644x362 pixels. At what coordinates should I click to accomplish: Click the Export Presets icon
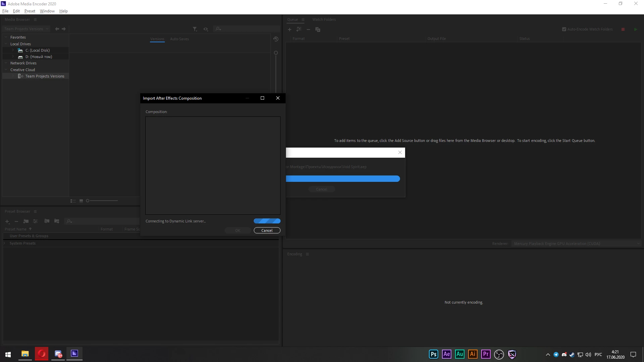pos(57,221)
